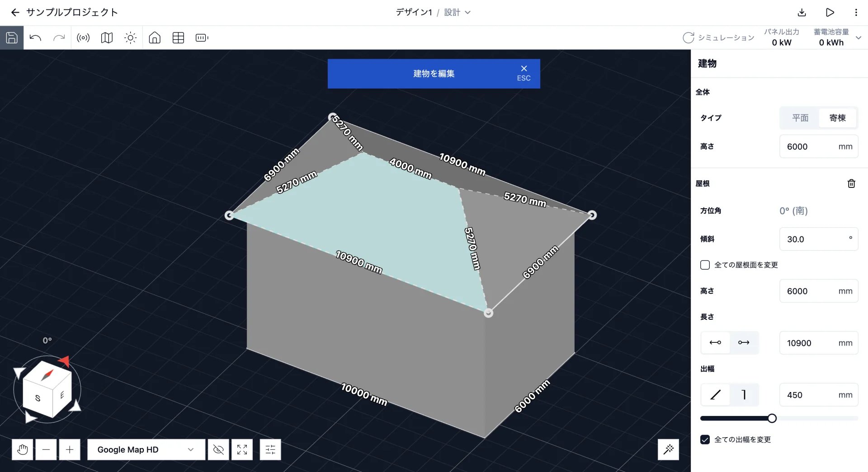The width and height of the screenshot is (868, 472).
Task: Click the back arrow beside サンプルプロジェクト
Action: tap(15, 13)
